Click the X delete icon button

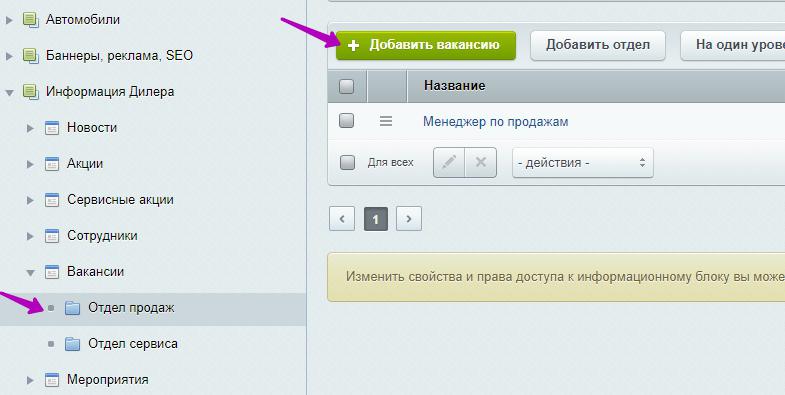(x=481, y=163)
